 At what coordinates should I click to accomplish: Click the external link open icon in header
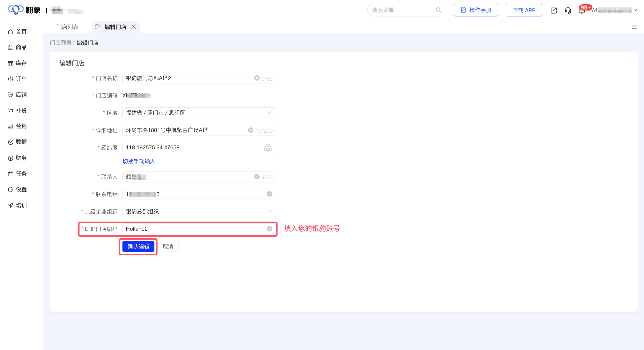554,11
